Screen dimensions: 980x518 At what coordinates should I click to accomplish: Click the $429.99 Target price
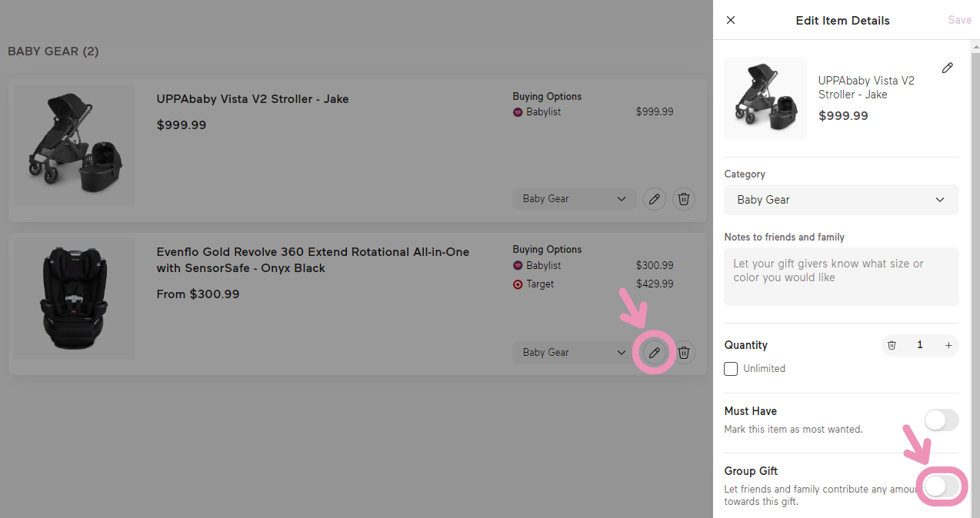[x=655, y=284]
